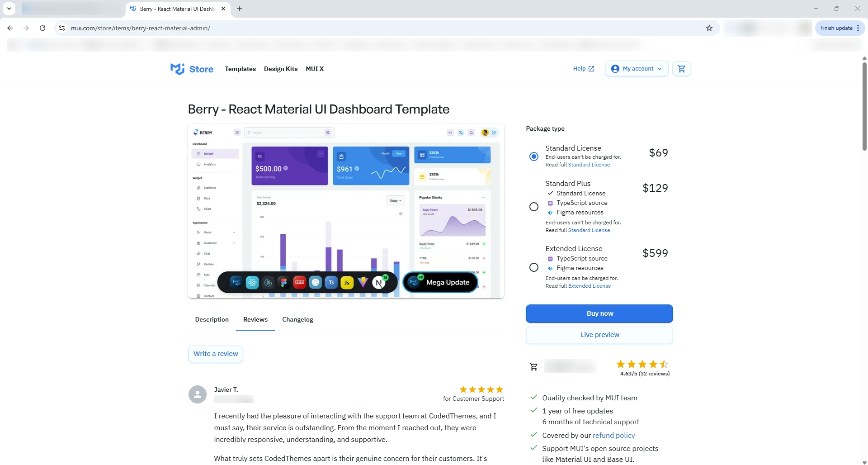This screenshot has height=465, width=868.
Task: Click the $69 price text
Action: click(658, 153)
